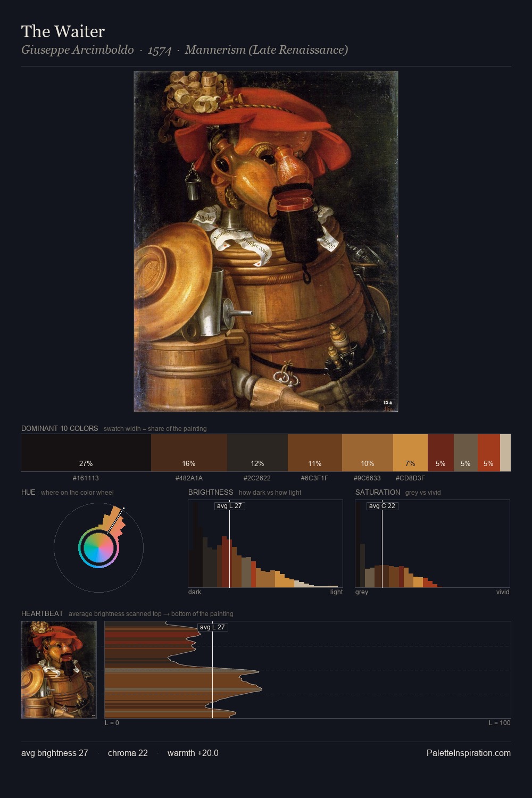Click the pale beige swatch at the bar's end
This screenshot has width=532, height=798.
click(505, 453)
